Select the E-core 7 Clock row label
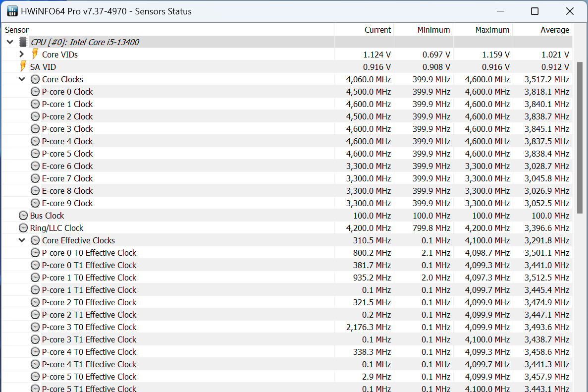Screen dimensions: 588x392 point(67,178)
